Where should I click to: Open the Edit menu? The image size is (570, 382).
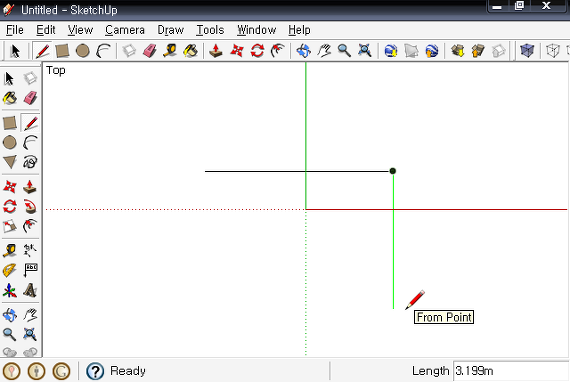46,30
